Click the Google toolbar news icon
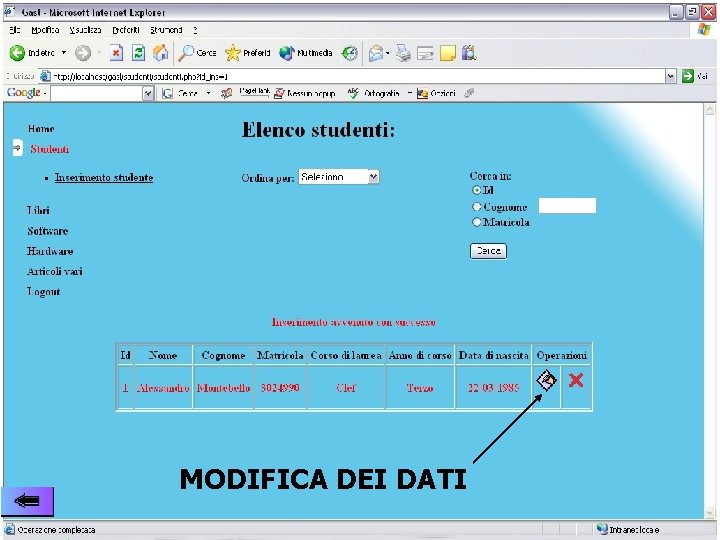This screenshot has width=720, height=540. (x=226, y=94)
